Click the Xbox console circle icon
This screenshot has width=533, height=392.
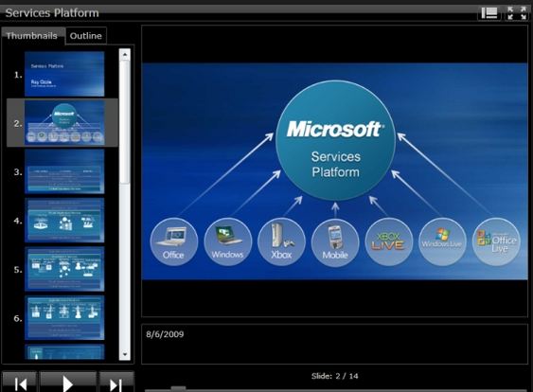[281, 241]
